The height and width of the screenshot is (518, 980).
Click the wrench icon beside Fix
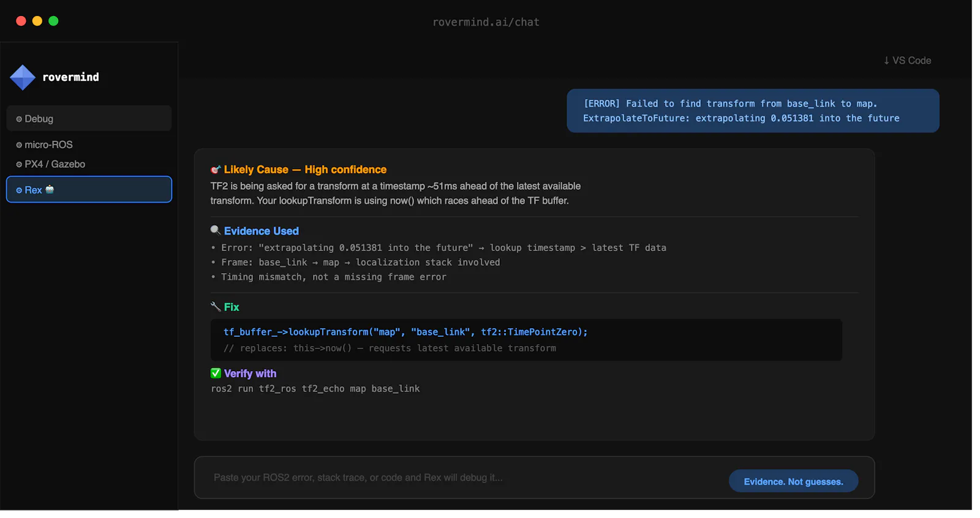click(x=216, y=306)
